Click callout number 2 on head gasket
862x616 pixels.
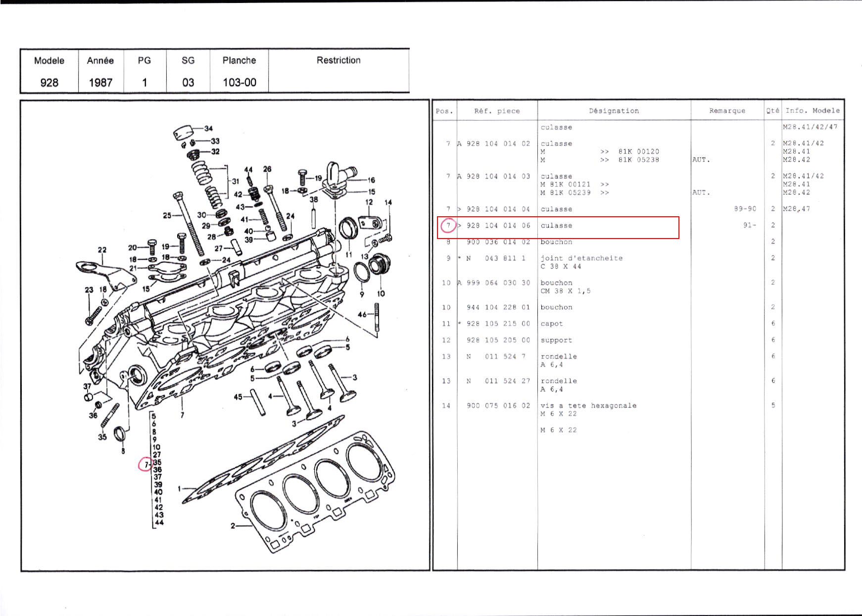[233, 525]
